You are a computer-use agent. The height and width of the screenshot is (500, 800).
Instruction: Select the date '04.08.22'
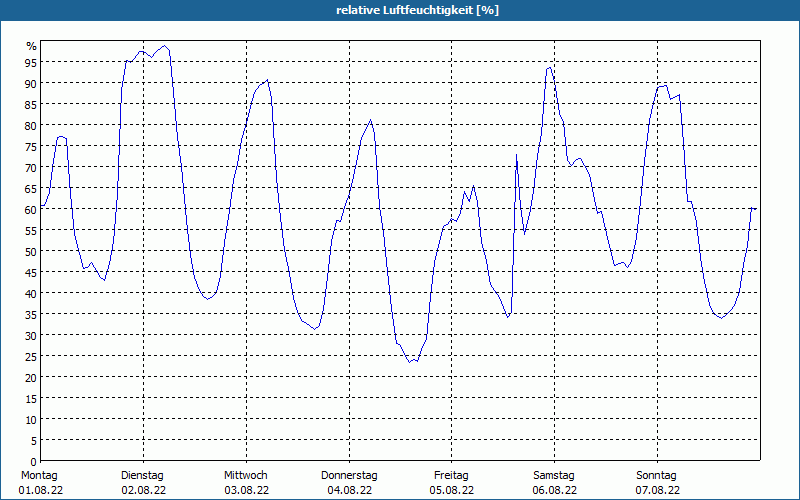click(x=349, y=490)
